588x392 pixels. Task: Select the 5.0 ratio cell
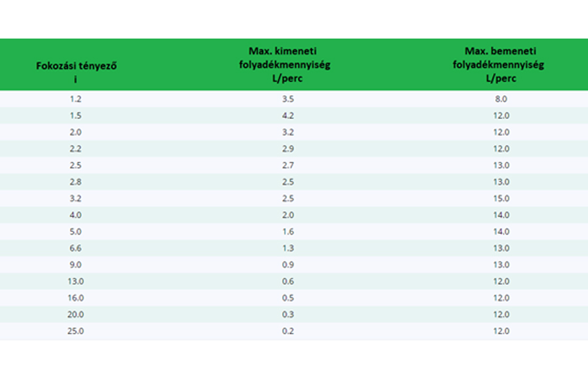point(75,231)
